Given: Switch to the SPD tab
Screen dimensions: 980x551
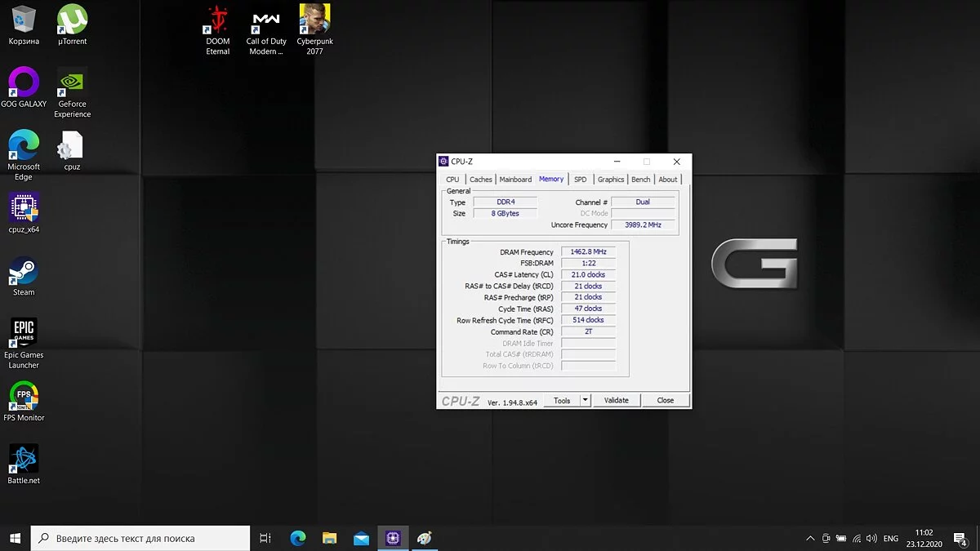Looking at the screenshot, I should coord(580,180).
